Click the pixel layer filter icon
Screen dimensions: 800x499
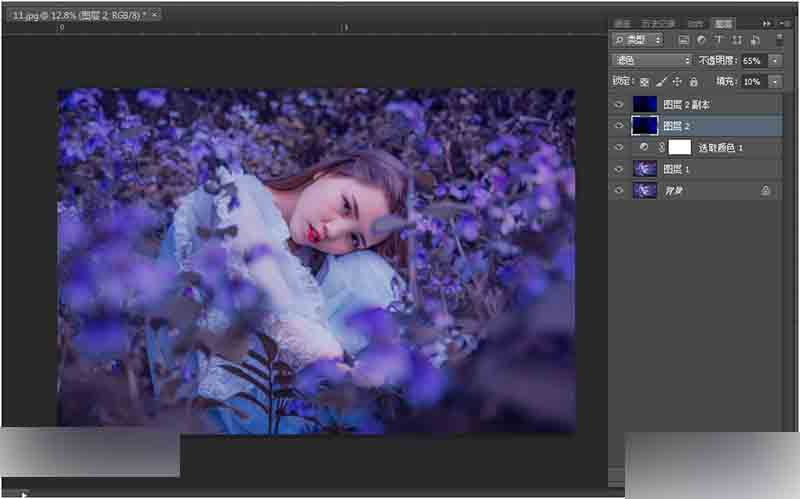coord(684,40)
